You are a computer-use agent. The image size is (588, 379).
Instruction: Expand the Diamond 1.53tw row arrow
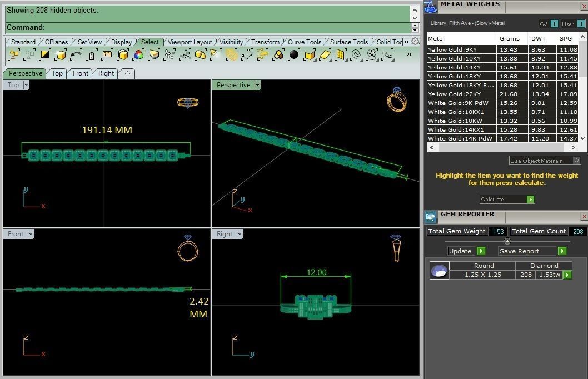coord(568,275)
